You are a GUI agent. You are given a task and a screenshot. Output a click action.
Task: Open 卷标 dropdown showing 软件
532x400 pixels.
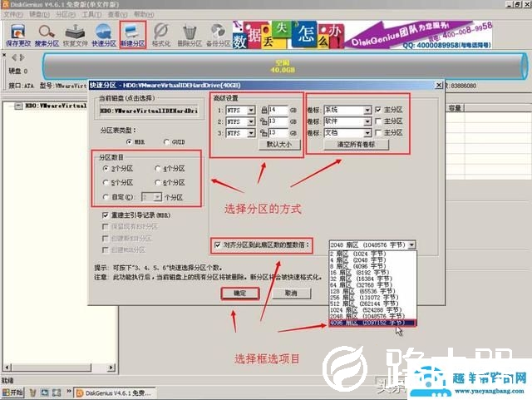click(x=367, y=121)
